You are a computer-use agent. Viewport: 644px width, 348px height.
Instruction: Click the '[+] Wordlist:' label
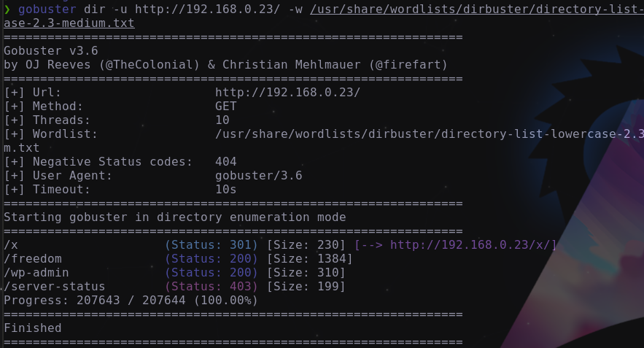click(51, 134)
